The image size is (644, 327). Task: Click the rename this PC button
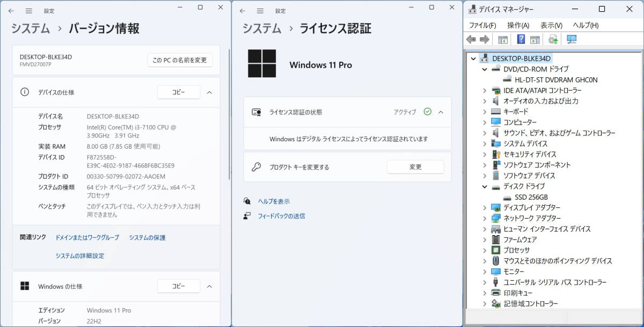click(x=180, y=60)
